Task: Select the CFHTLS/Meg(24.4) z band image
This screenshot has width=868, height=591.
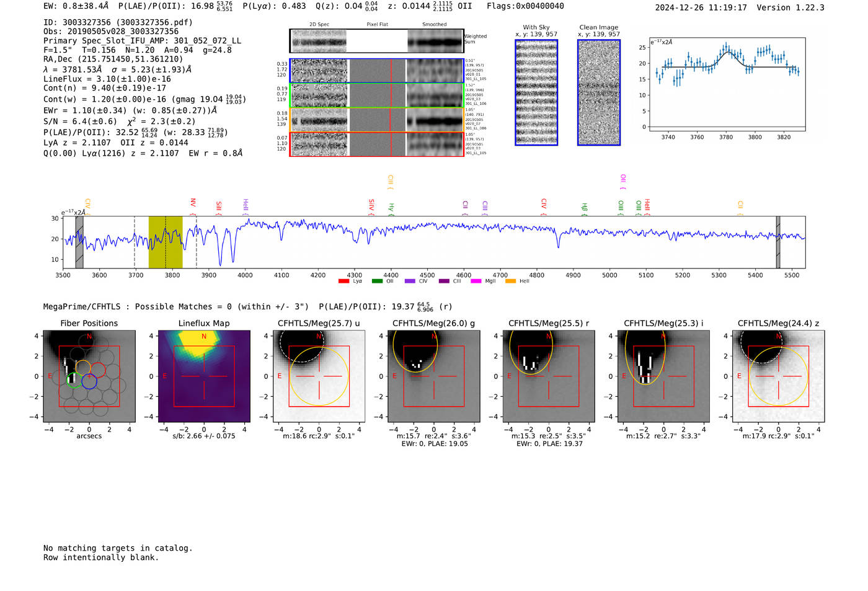Action: 779,376
